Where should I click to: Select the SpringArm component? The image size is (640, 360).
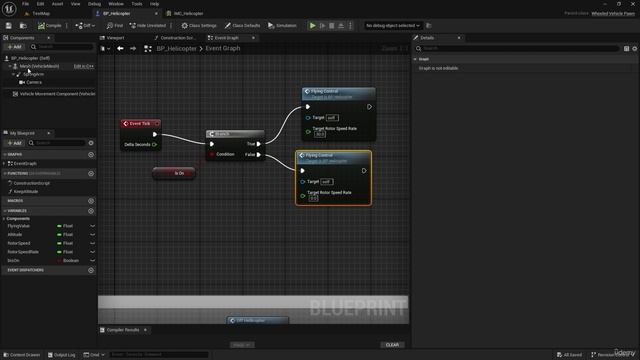(33, 74)
